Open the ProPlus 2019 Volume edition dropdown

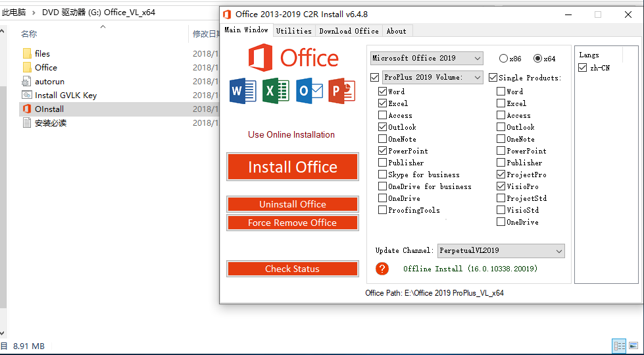pyautogui.click(x=432, y=77)
